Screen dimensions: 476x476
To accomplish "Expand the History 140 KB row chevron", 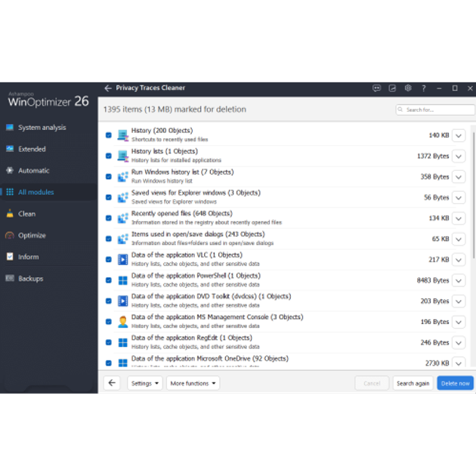I will click(x=459, y=135).
